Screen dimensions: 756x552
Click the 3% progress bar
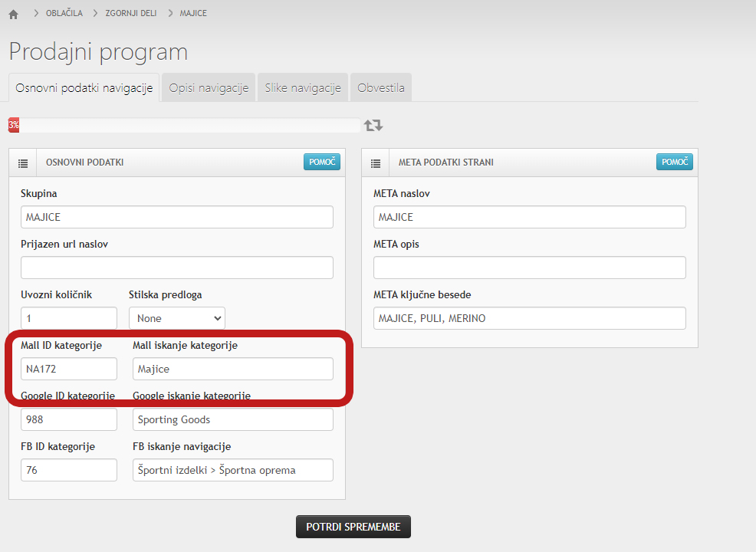[x=184, y=125]
